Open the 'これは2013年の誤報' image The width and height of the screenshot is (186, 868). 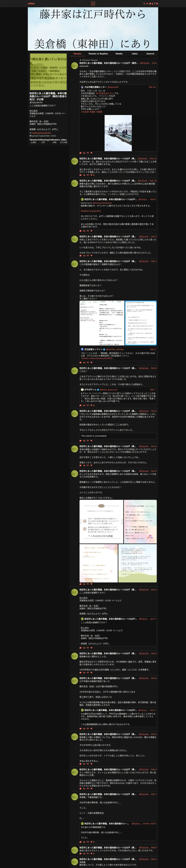101,522
